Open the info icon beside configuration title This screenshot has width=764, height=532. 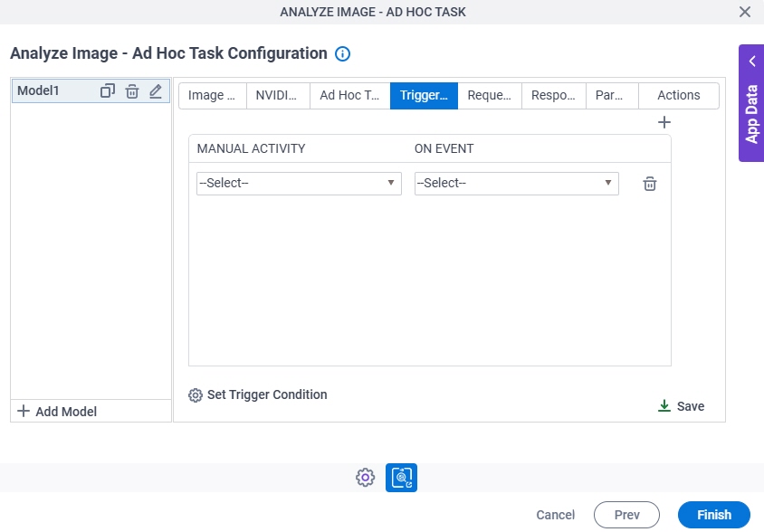click(x=342, y=53)
